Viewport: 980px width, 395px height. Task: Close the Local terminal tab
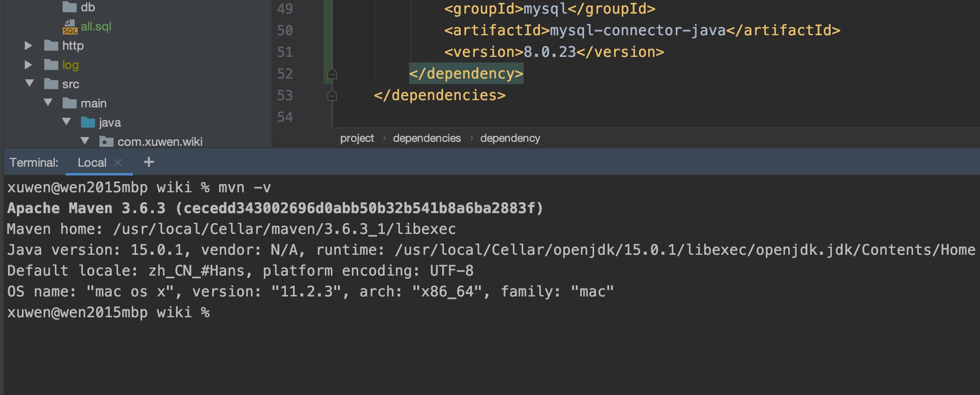tap(118, 163)
